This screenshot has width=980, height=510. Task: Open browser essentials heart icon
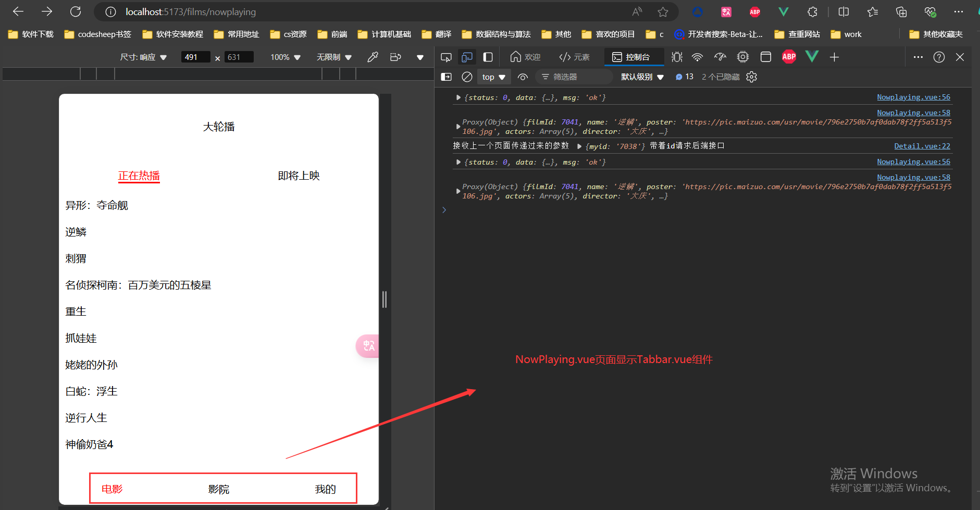(x=930, y=11)
